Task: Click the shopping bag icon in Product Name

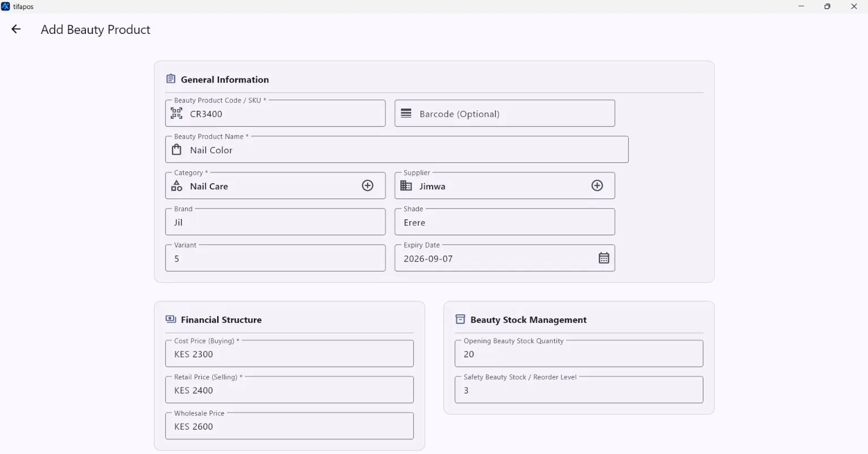Action: (176, 150)
